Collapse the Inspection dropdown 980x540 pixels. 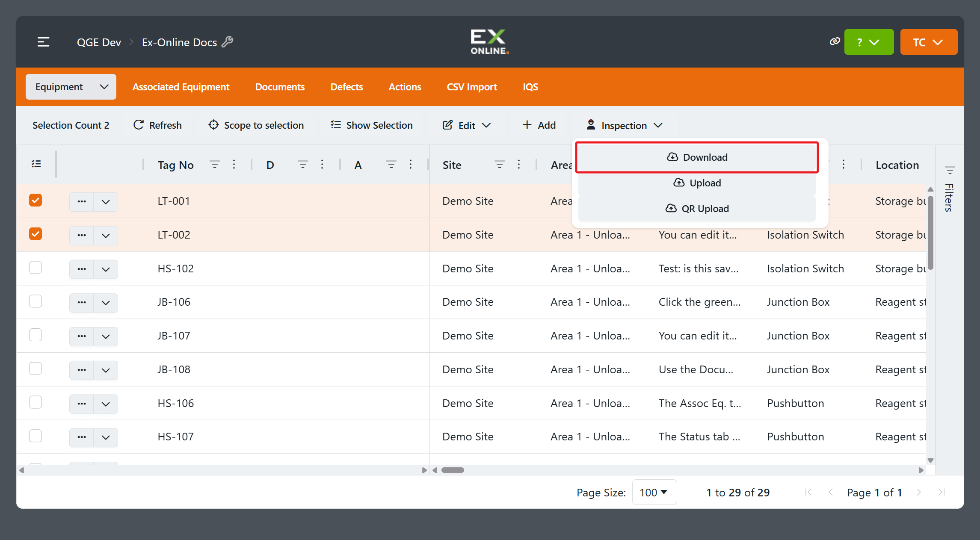tap(625, 125)
